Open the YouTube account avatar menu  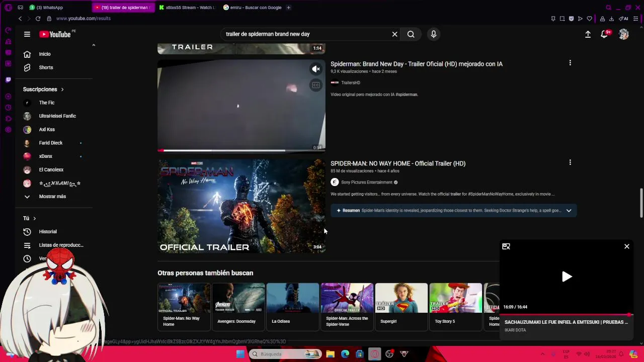[x=624, y=34]
